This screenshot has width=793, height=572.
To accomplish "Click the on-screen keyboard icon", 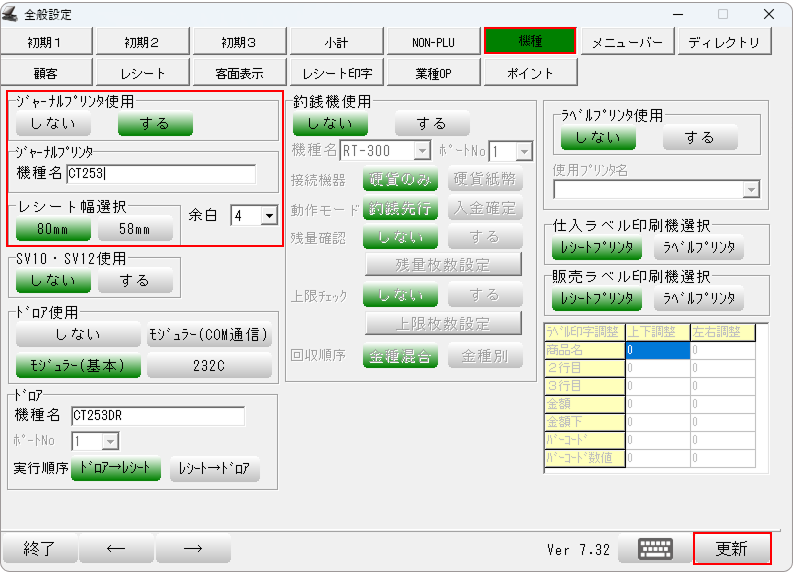I will tap(656, 549).
